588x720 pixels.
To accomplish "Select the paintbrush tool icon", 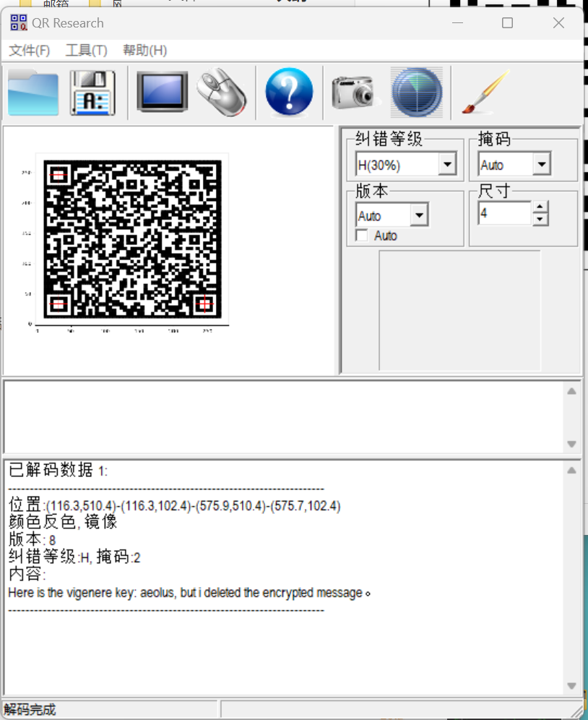I will point(485,91).
